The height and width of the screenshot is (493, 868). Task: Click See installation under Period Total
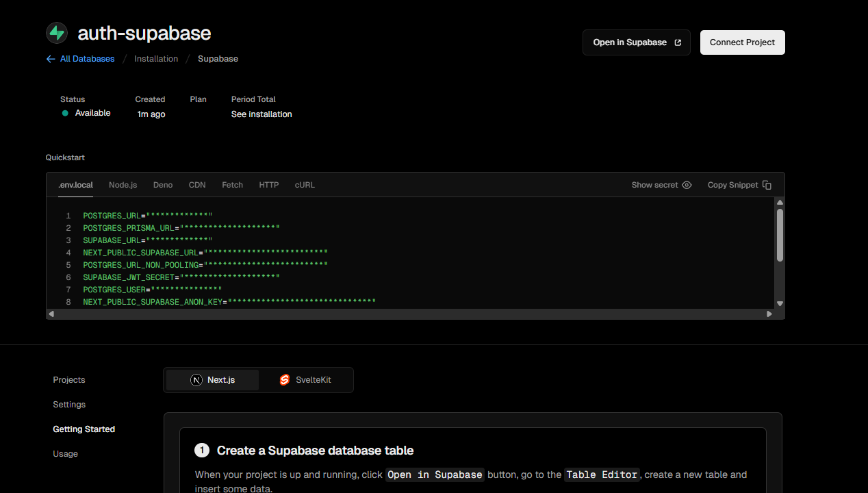[261, 114]
